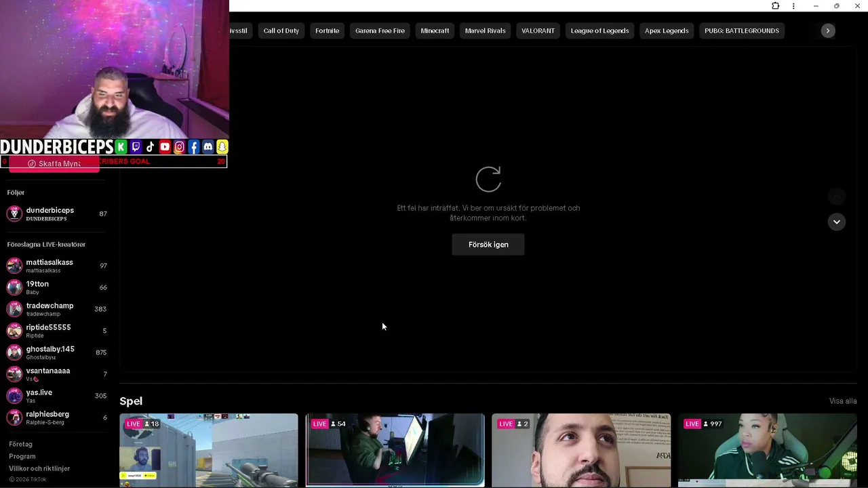Open mattiasalkass suggested live creator
The width and height of the screenshot is (868, 488).
tap(57, 266)
